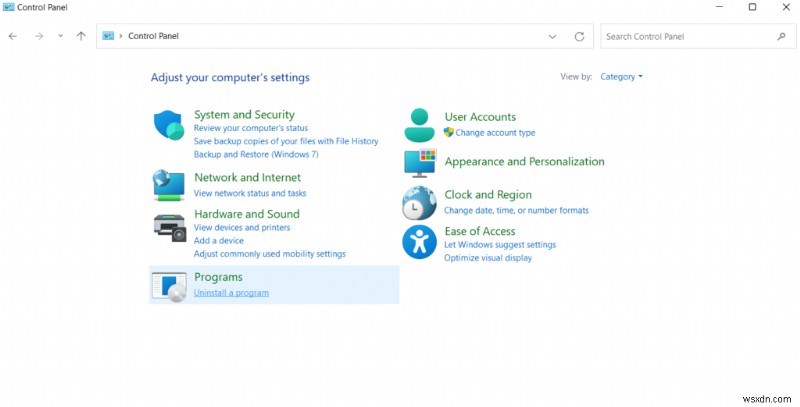Image resolution: width=800 pixels, height=407 pixels.
Task: Maximize the Control Panel window
Action: click(x=753, y=7)
